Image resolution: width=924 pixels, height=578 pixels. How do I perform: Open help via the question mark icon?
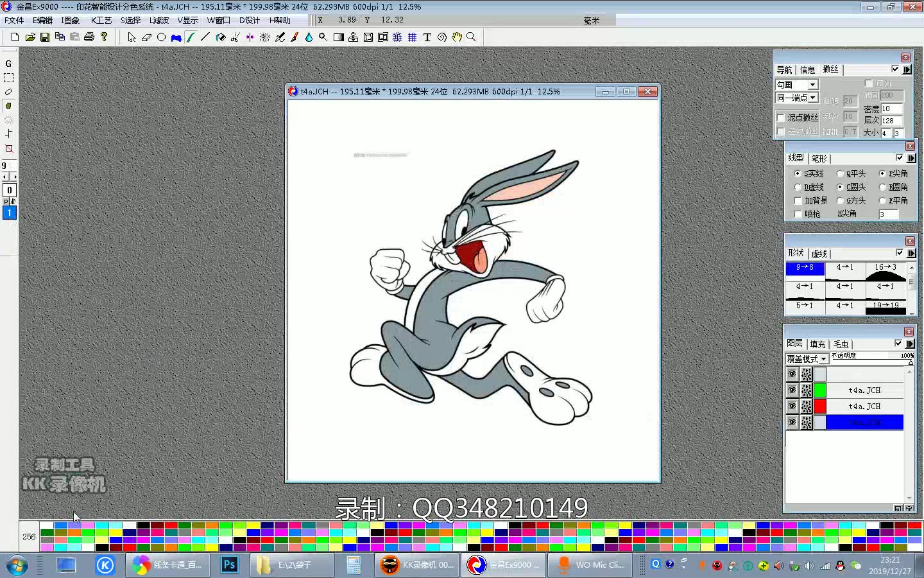point(104,37)
